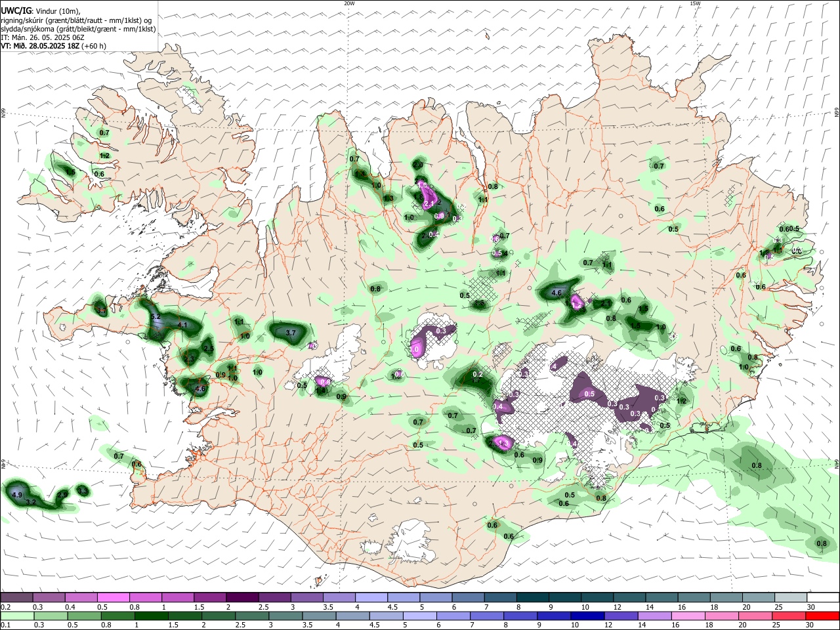The image size is (840, 630).
Task: Click the dark teal 8–9 snow legend swatch
Action: tap(532, 597)
